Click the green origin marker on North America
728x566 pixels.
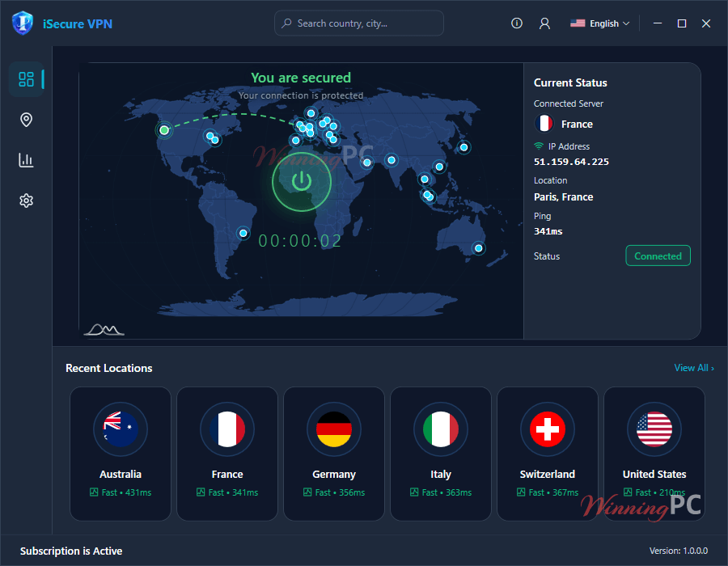(164, 130)
